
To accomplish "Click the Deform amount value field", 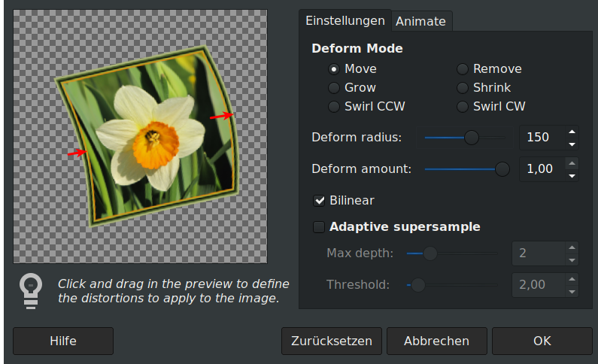I will tap(540, 169).
